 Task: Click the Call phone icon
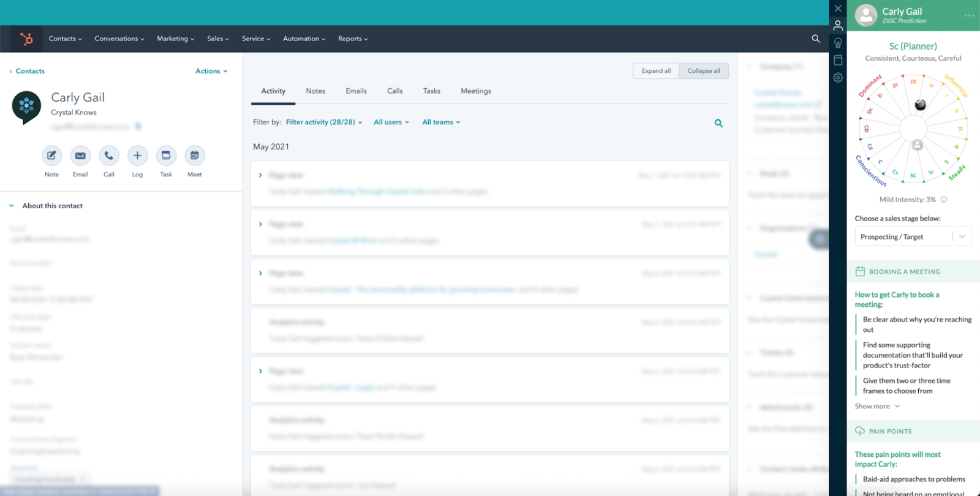108,156
